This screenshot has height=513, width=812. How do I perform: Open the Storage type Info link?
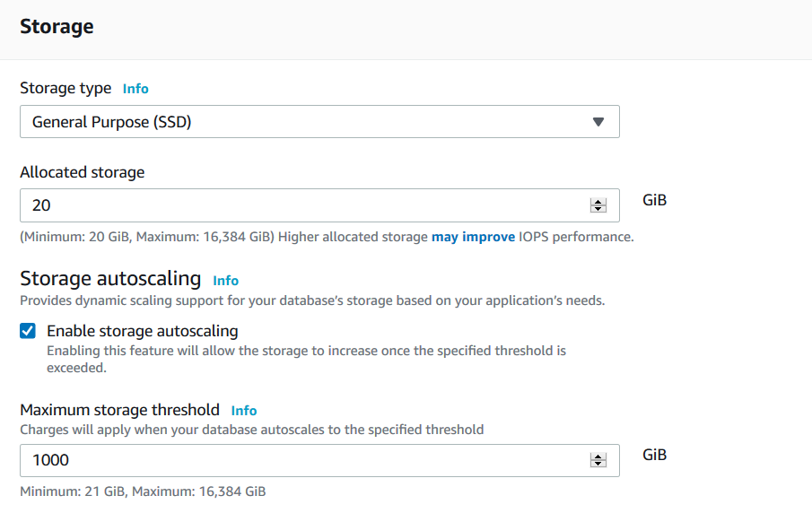pyautogui.click(x=135, y=89)
